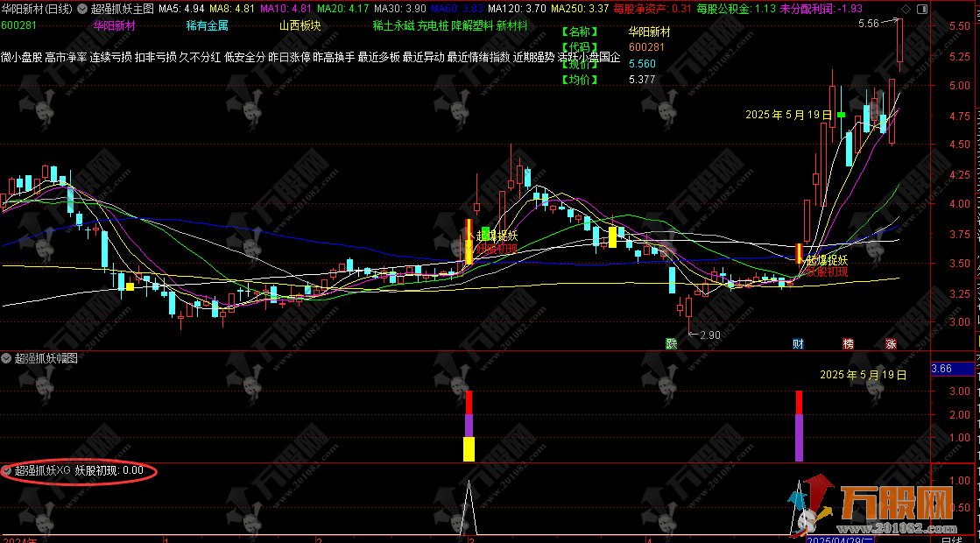980x543 pixels.
Task: Click 未分配利润: -1.93 readout
Action: [821, 9]
